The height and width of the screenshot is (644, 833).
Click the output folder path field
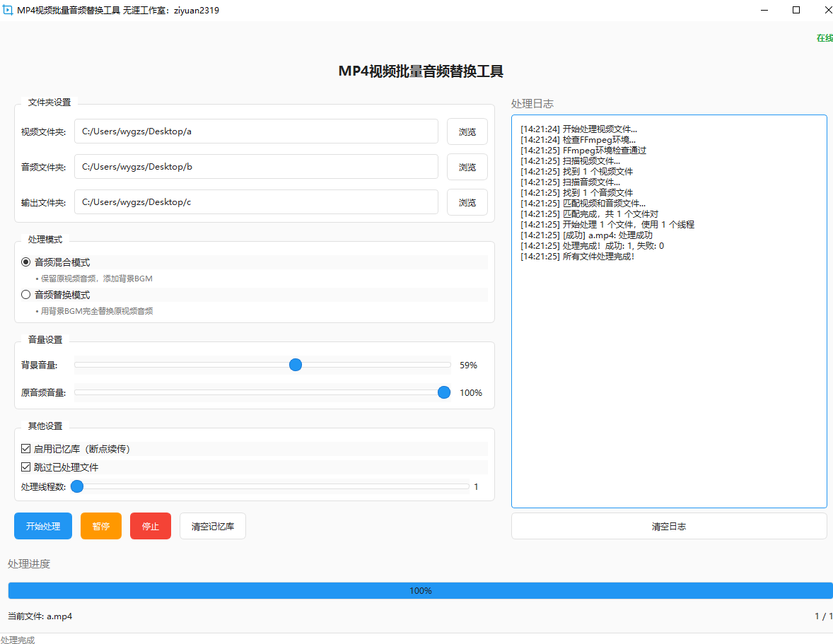click(x=256, y=202)
